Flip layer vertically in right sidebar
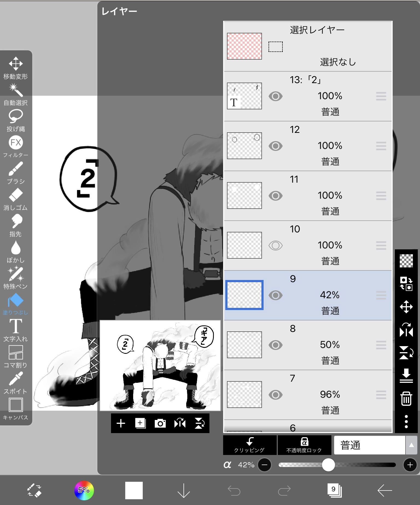The image size is (420, 505). pyautogui.click(x=406, y=353)
